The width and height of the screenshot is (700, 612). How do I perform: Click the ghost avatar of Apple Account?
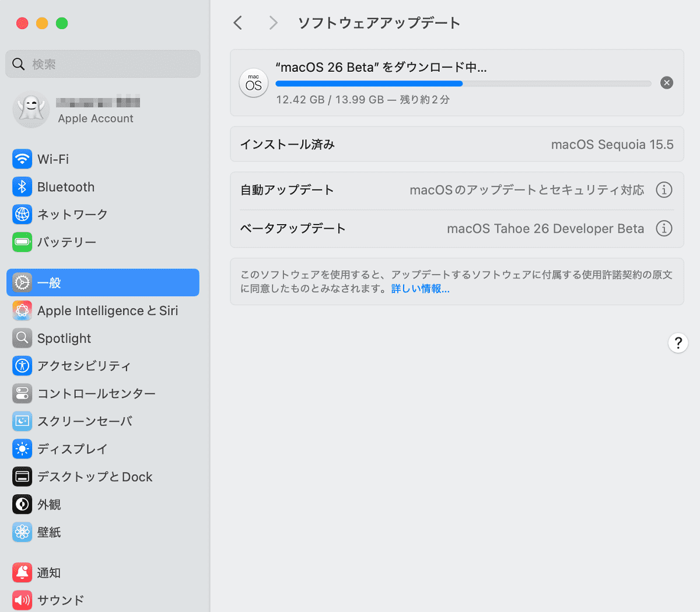tap(31, 109)
